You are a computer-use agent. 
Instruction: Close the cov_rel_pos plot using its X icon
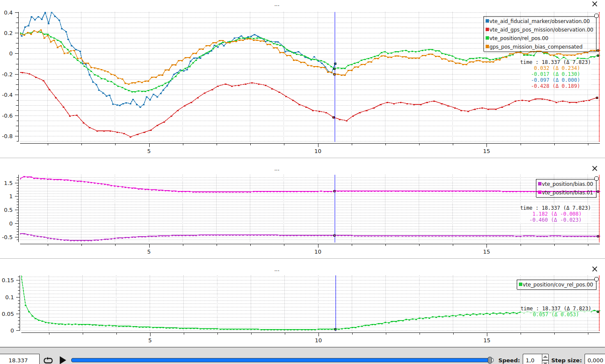coord(595,269)
